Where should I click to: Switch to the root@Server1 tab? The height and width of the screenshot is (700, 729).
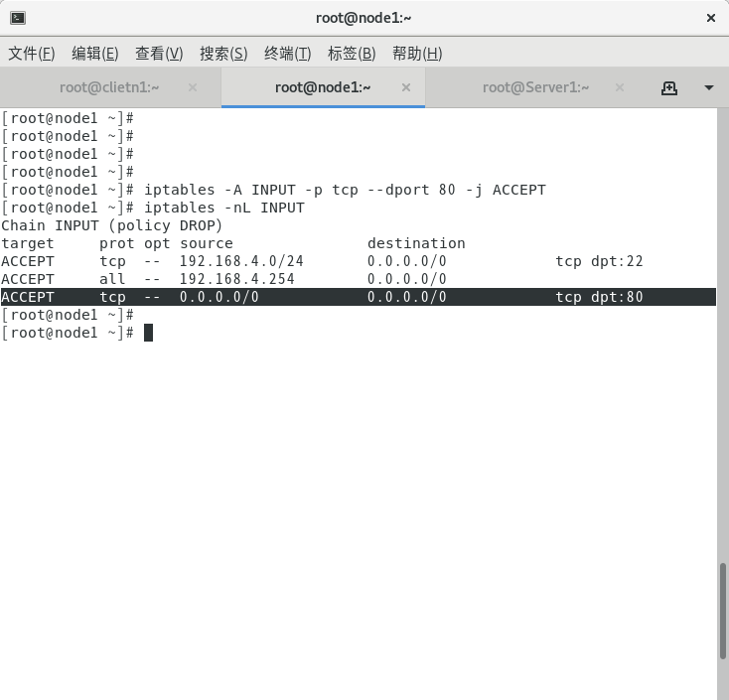(x=535, y=87)
